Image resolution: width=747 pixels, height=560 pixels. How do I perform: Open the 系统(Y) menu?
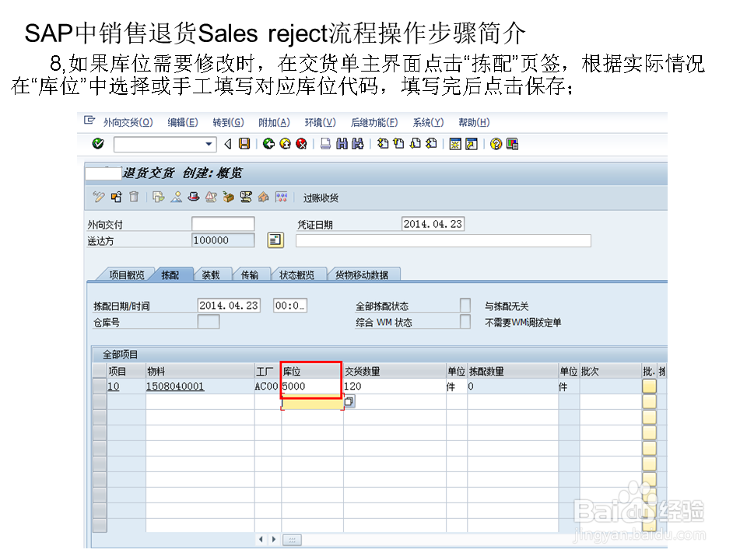point(428,122)
